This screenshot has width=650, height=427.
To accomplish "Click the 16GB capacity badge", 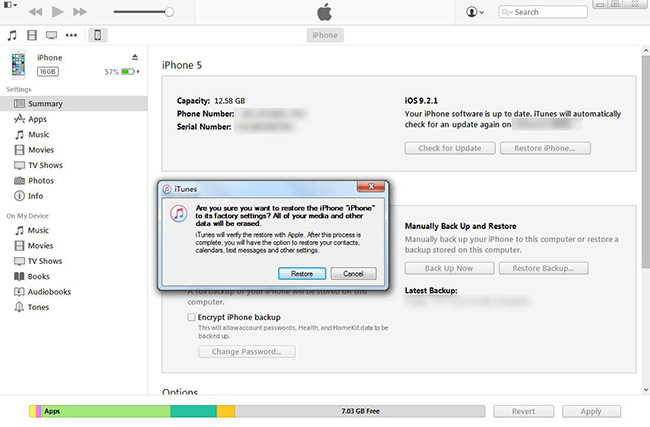I will (48, 72).
